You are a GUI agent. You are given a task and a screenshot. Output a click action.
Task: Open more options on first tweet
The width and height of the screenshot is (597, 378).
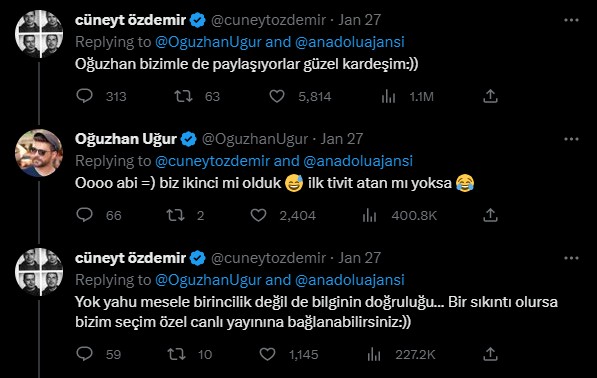571,20
